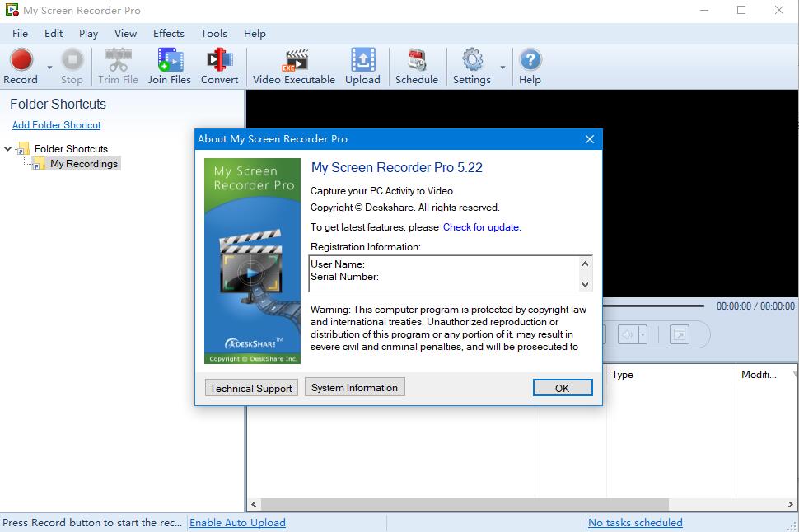Click the My Screen Recorder Pro logo image
This screenshot has height=532, width=799.
(x=252, y=261)
